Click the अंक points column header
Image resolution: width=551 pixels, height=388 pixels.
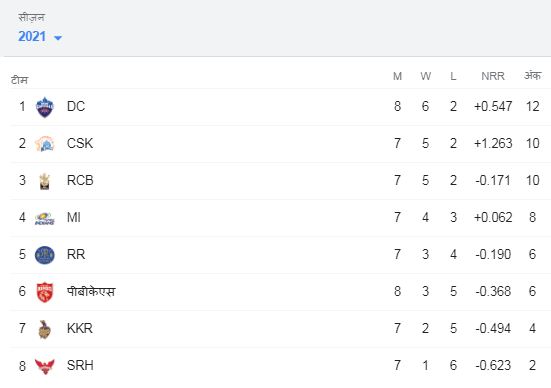coord(532,76)
